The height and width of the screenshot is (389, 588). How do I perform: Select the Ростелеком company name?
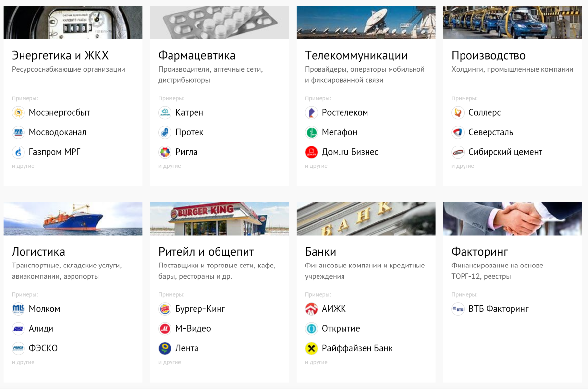pyautogui.click(x=345, y=113)
